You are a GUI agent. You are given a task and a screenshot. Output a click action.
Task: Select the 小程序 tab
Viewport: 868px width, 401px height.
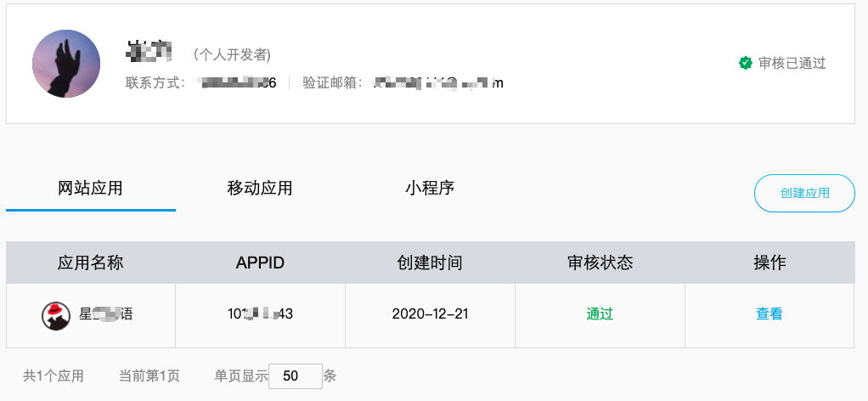pyautogui.click(x=430, y=189)
